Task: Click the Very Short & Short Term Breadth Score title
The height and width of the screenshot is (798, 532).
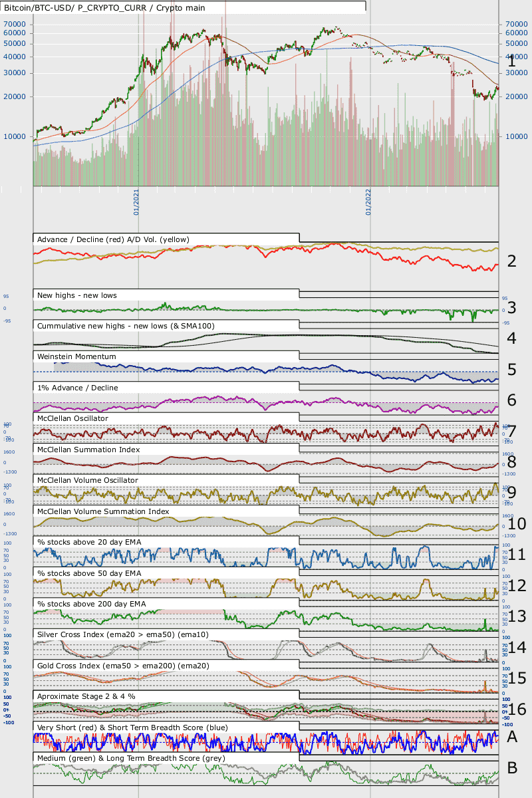Action: pyautogui.click(x=132, y=728)
